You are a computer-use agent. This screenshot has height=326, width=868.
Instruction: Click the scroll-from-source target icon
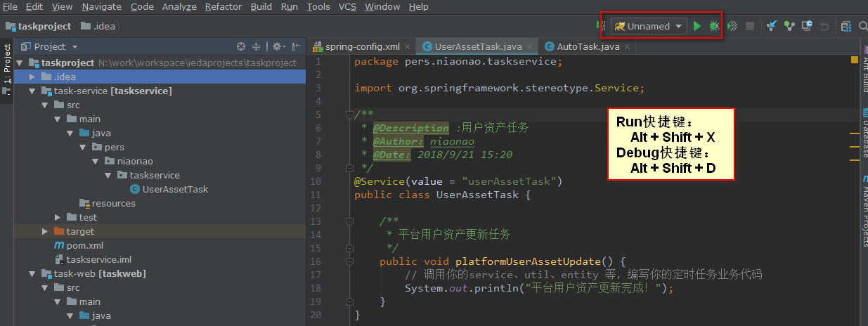(x=241, y=46)
